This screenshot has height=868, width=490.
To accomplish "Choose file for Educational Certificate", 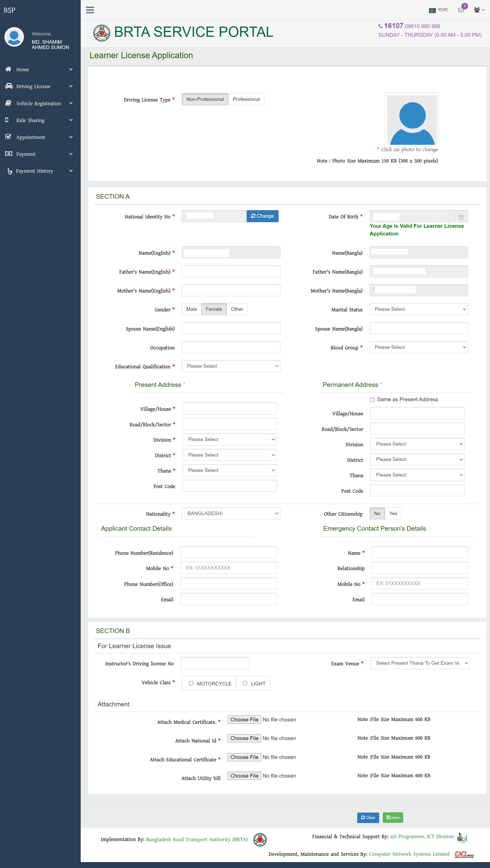I will (244, 757).
